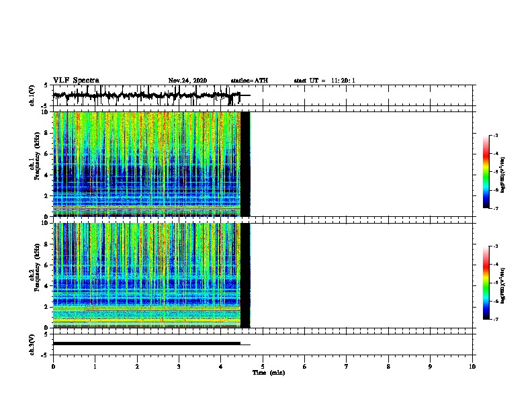
Task: Click the ch.1 spectrogram color scale bar
Action: coord(486,172)
